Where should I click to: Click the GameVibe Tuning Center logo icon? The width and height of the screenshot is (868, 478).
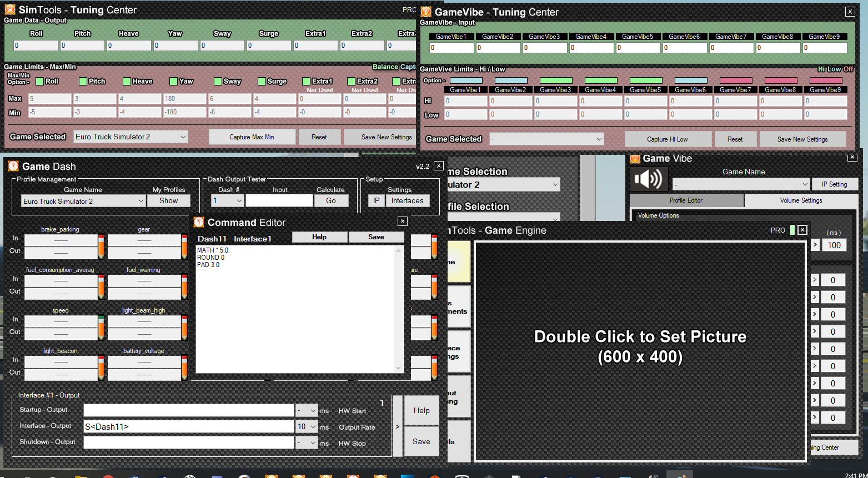tap(426, 12)
